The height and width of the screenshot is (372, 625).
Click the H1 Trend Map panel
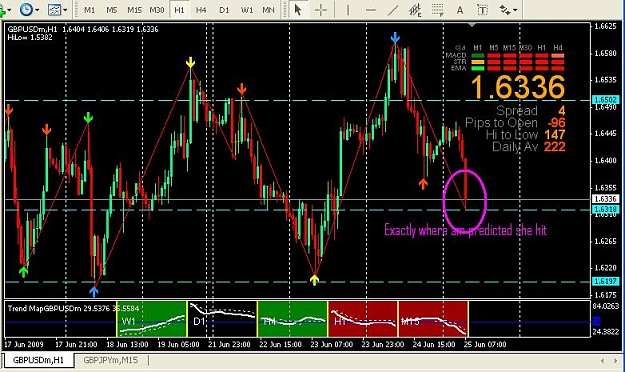(363, 319)
